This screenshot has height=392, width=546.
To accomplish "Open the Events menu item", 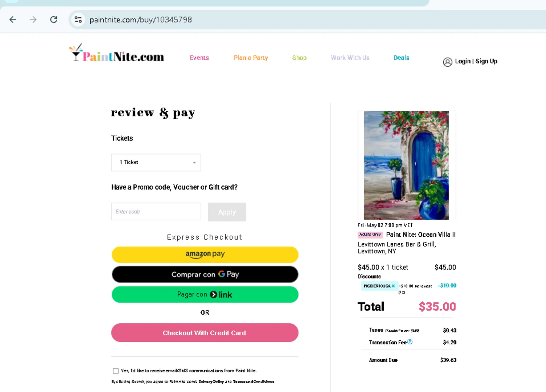I will 199,58.
